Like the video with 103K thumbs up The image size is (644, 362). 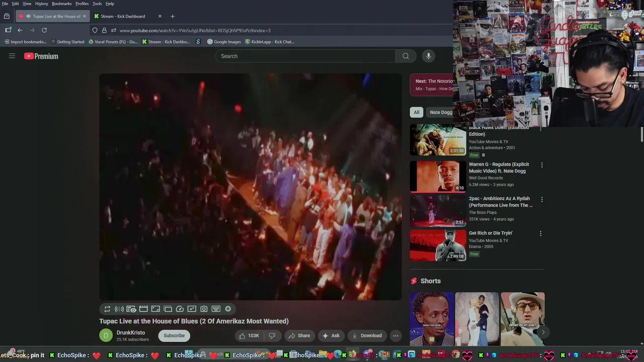point(249,335)
